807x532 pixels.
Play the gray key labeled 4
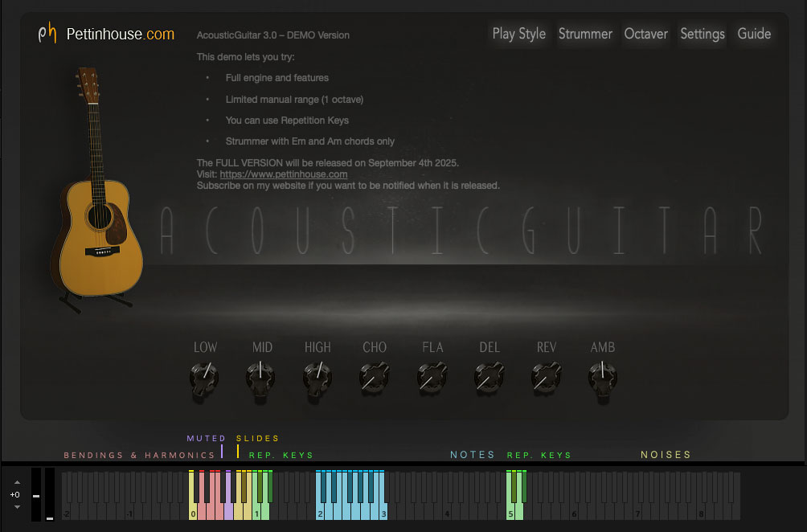click(447, 512)
